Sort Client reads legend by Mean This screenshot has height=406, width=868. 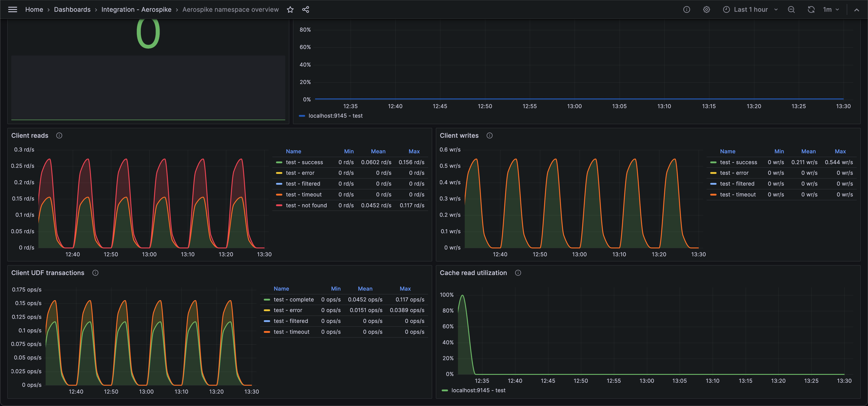378,152
